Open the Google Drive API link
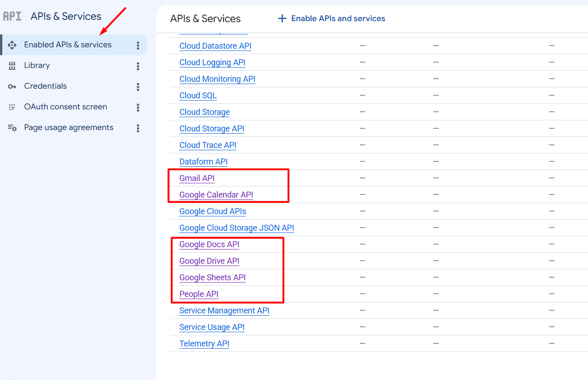 (x=210, y=261)
